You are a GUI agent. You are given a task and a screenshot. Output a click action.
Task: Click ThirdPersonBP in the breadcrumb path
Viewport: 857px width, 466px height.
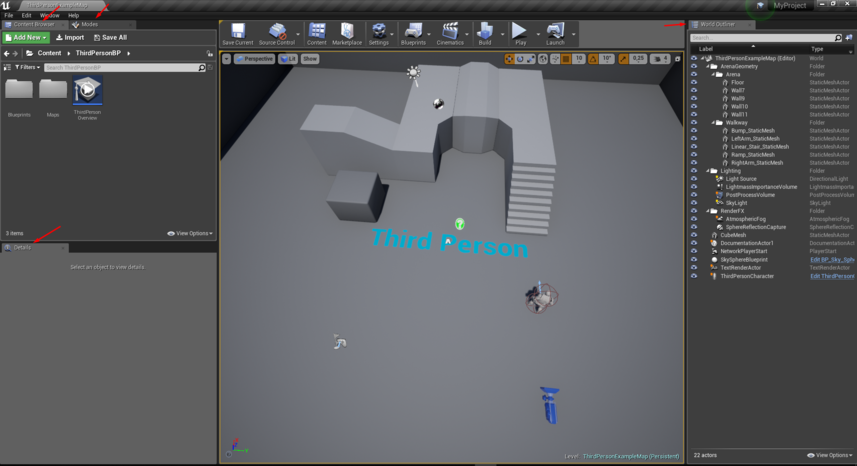click(x=98, y=54)
